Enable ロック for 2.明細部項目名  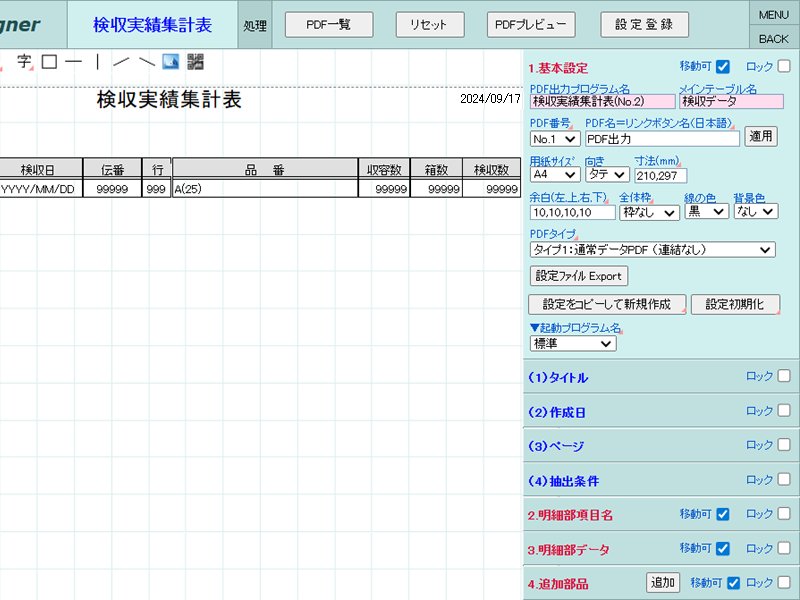(x=784, y=513)
